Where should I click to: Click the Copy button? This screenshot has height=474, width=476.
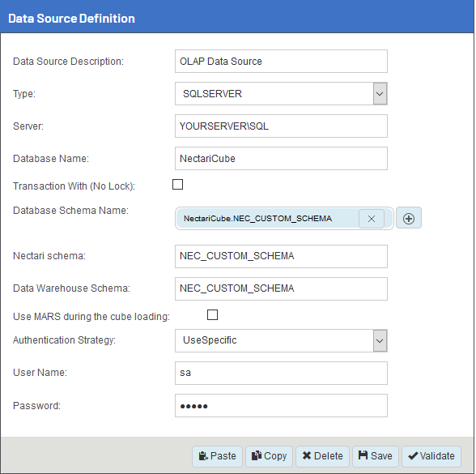(269, 456)
